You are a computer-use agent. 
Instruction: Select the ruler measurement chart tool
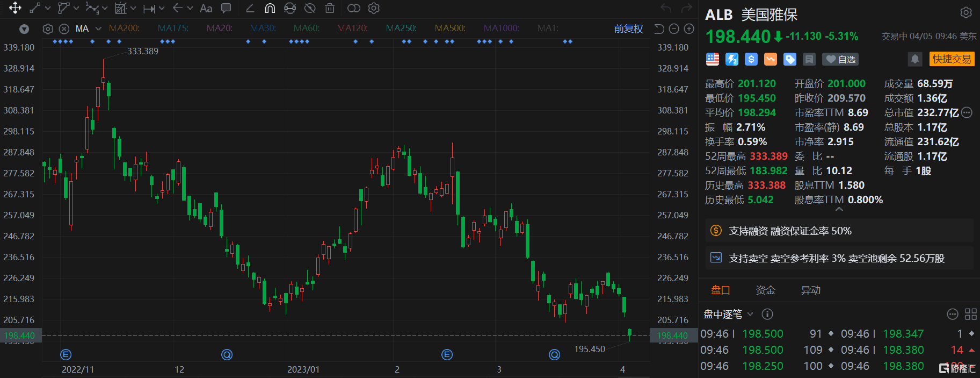(121, 8)
